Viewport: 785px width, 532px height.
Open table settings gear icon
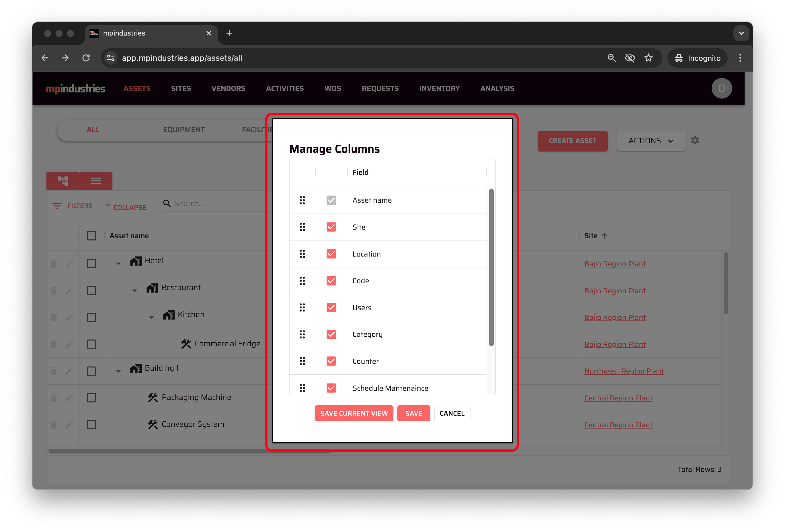[694, 140]
